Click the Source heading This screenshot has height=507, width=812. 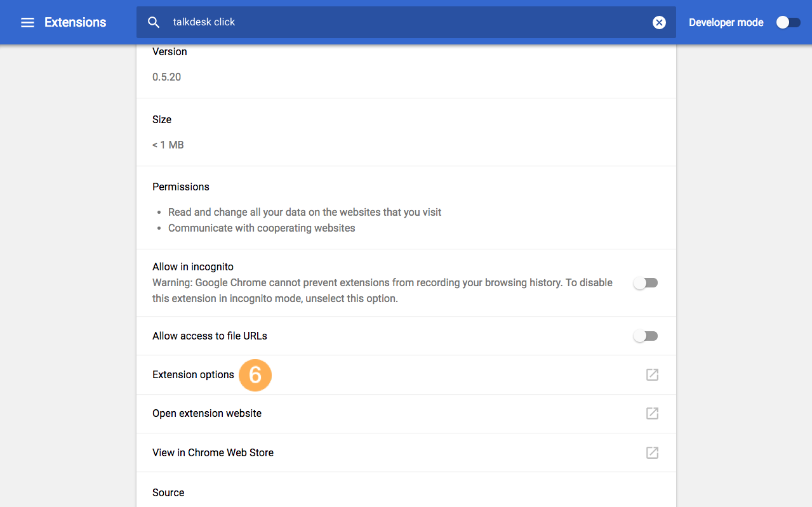[168, 492]
